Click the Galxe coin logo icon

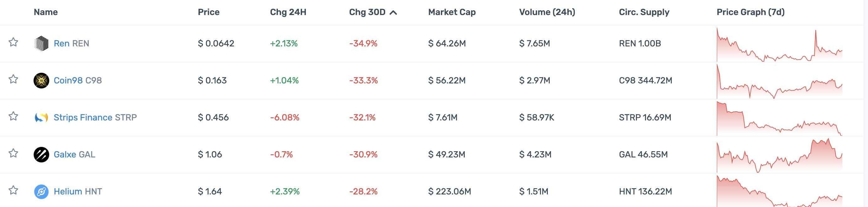(41, 155)
